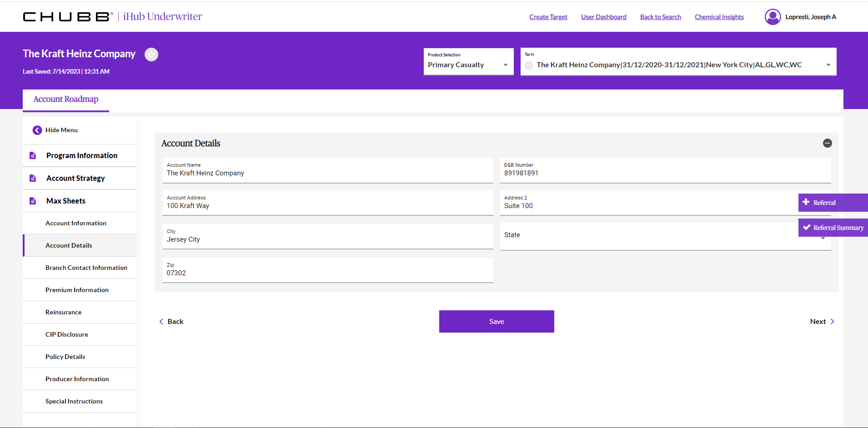
Task: Select Premium Information in side menu
Action: (x=77, y=290)
